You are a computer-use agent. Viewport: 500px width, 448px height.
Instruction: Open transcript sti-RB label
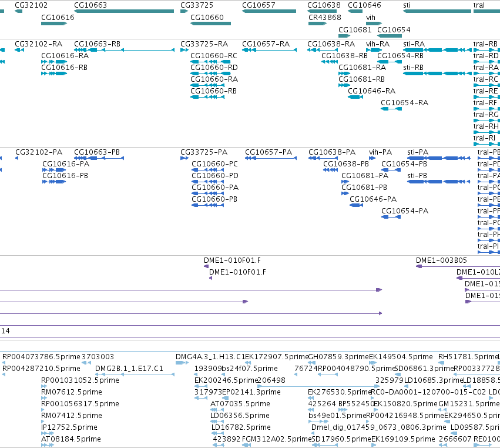click(x=413, y=68)
